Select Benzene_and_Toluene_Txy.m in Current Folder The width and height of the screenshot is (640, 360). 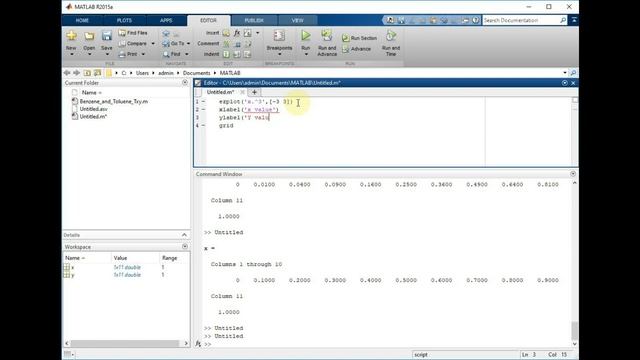pos(113,101)
